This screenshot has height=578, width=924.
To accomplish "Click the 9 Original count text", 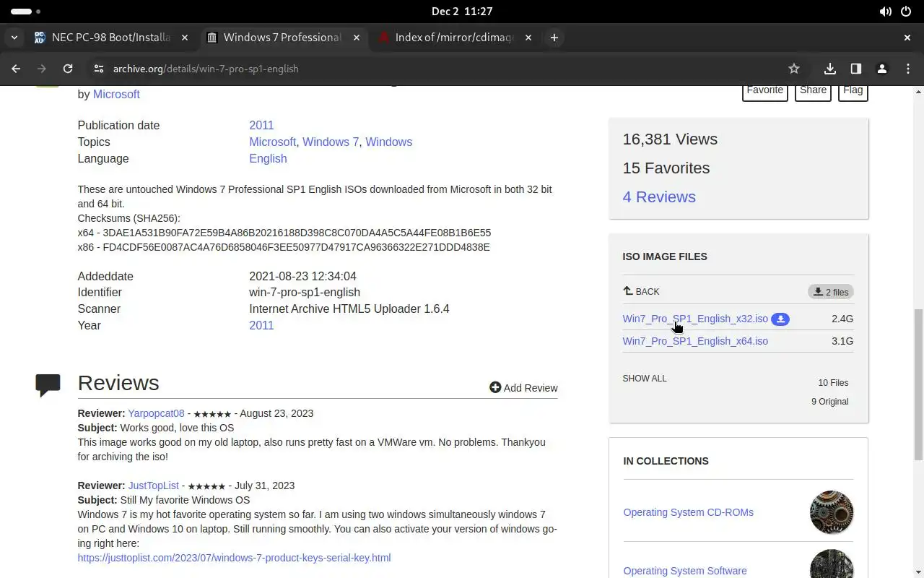I will (830, 402).
